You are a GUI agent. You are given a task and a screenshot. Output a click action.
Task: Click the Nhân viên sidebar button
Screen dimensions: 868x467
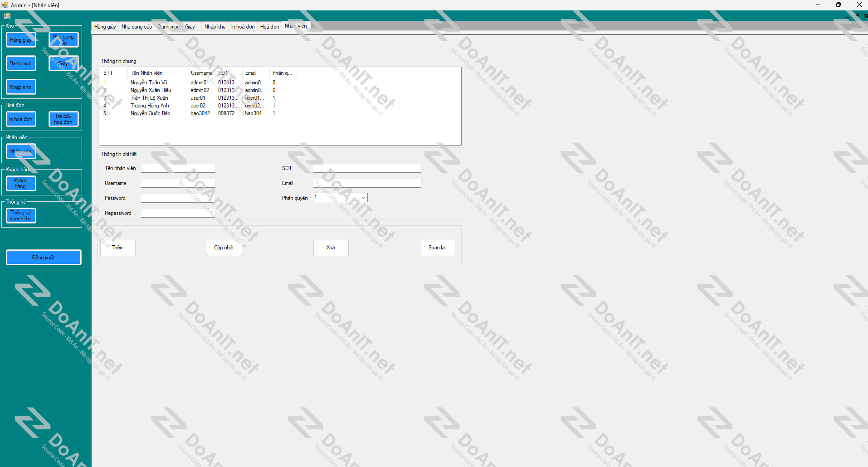(21, 151)
